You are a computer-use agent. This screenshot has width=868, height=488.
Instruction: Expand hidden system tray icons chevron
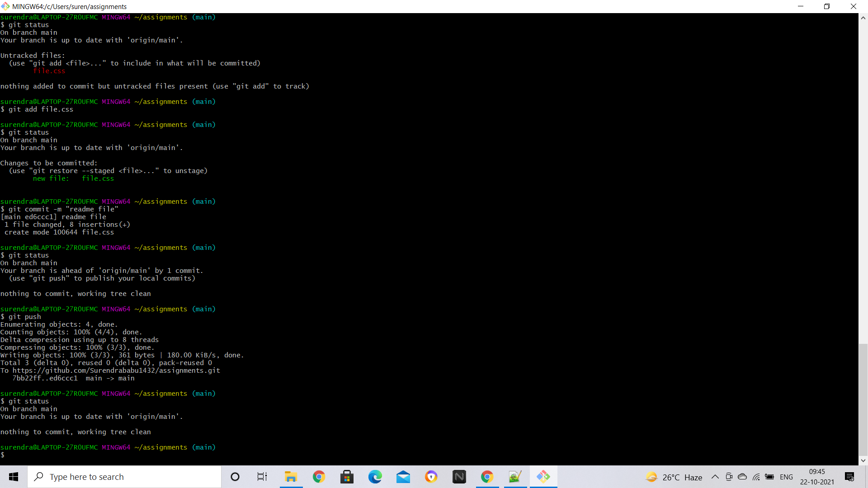pos(715,477)
